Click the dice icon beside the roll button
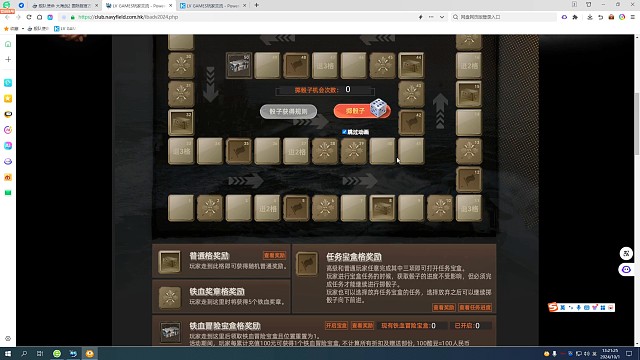640x360 pixels. (378, 108)
